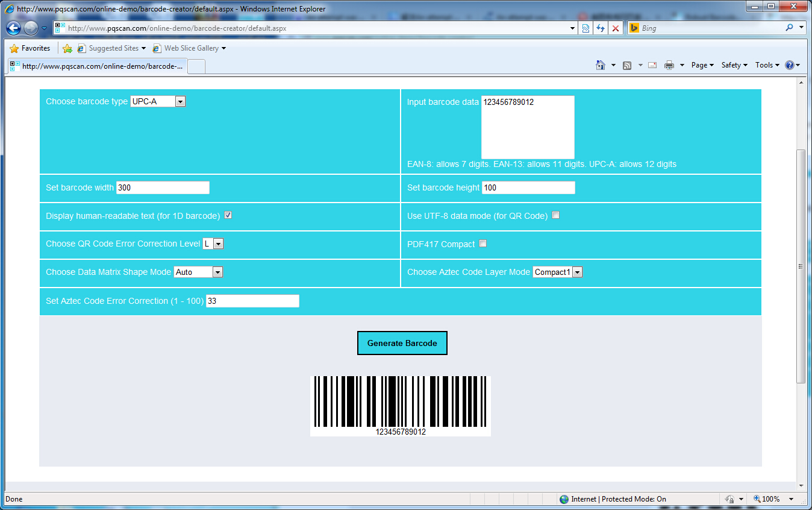
Task: Select the pqscan.com browser tab
Action: tap(96, 66)
